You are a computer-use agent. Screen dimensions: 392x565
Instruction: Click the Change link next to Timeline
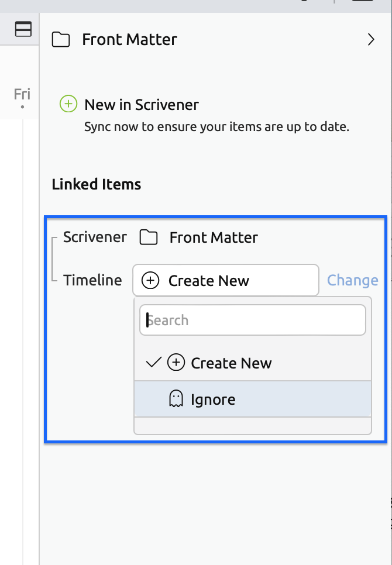(352, 281)
